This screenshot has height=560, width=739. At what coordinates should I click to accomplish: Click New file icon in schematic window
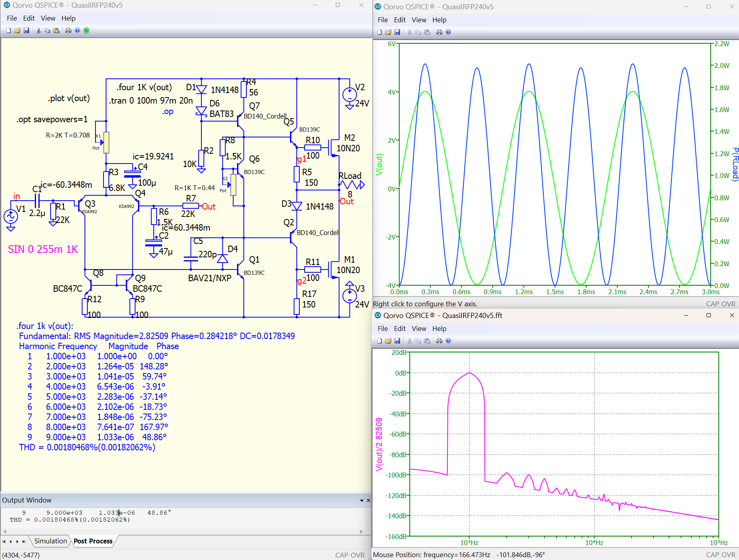(x=9, y=30)
